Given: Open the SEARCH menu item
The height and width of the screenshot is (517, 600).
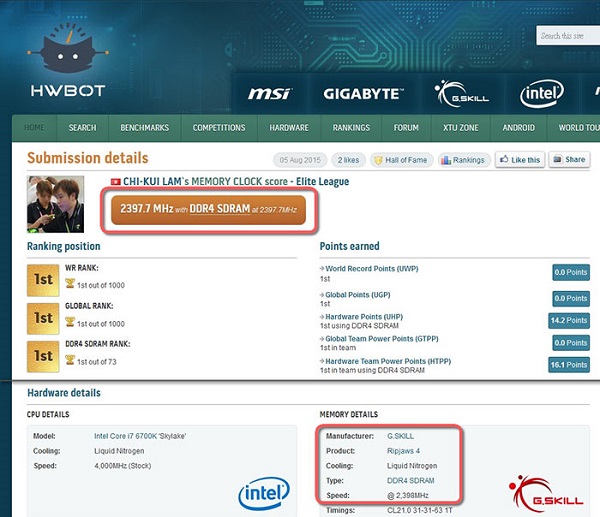Looking at the screenshot, I should 82,128.
